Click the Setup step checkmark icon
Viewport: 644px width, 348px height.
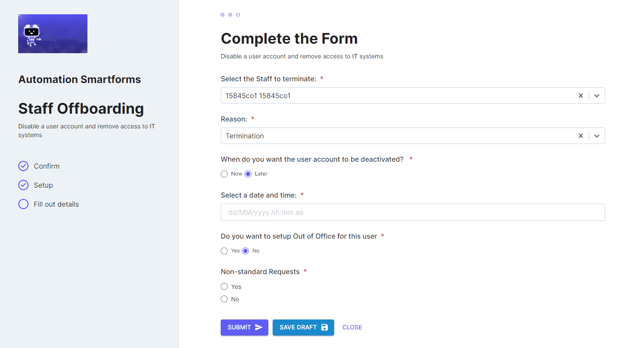click(x=23, y=185)
